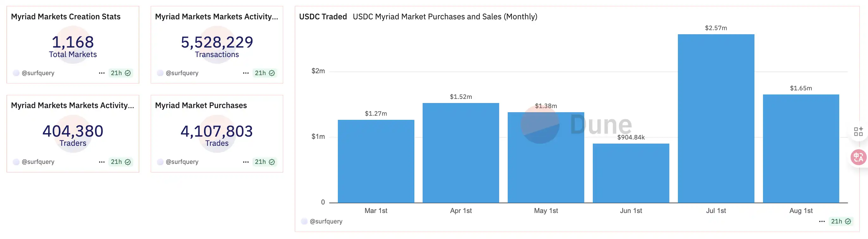
Task: Open Myriad Markets Creation Stats title
Action: click(x=66, y=16)
